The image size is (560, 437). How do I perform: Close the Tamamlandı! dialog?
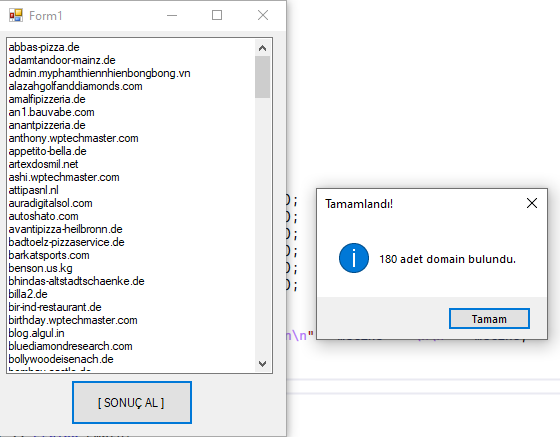coord(532,203)
